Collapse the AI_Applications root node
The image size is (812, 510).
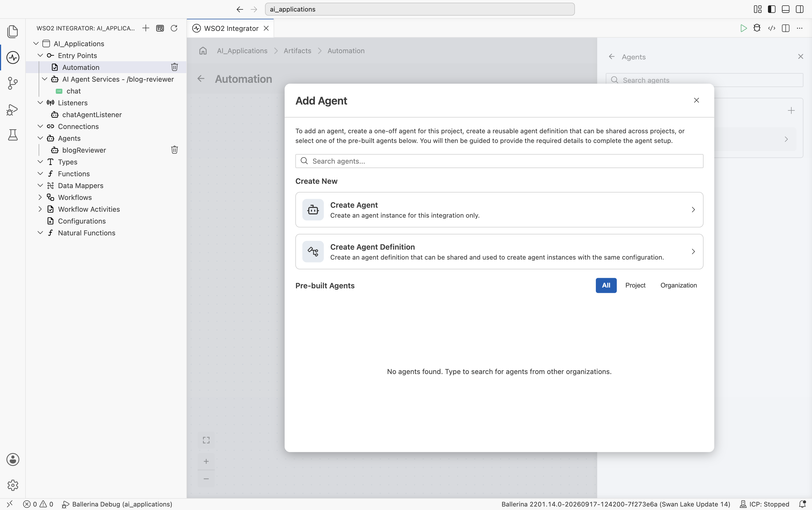tap(36, 44)
